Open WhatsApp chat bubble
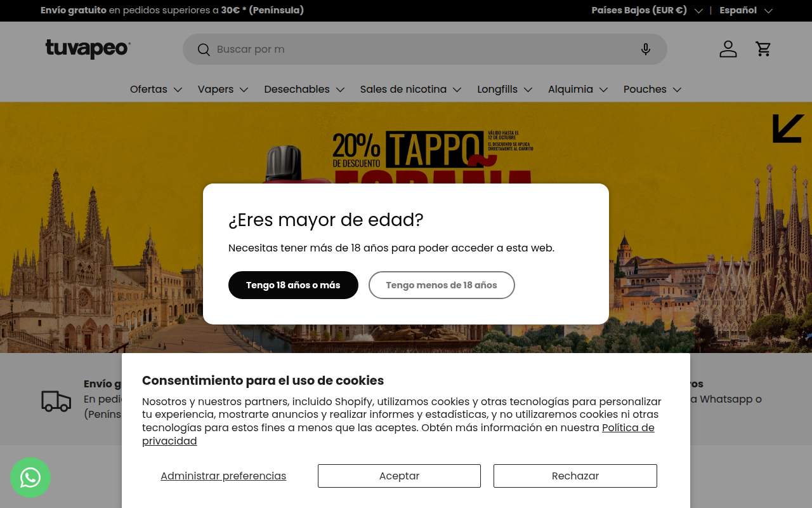This screenshot has width=812, height=508. point(30,478)
